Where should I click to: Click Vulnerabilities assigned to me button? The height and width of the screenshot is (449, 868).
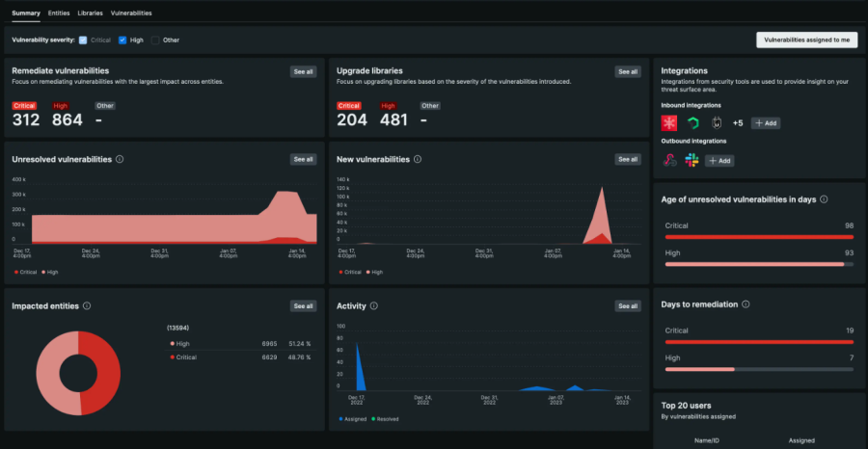pos(806,40)
